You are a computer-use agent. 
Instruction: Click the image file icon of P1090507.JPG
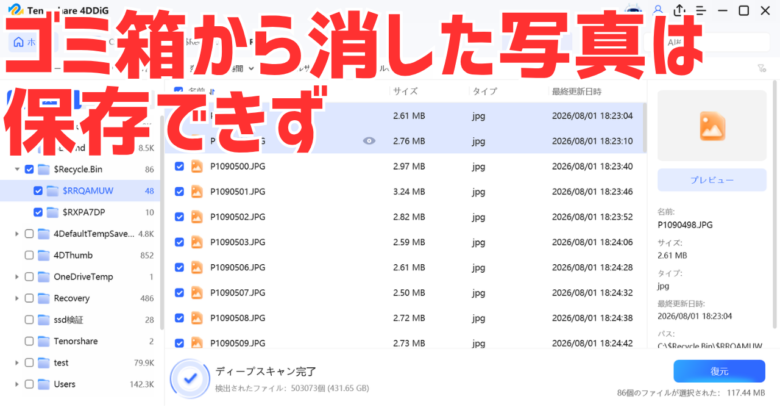197,293
